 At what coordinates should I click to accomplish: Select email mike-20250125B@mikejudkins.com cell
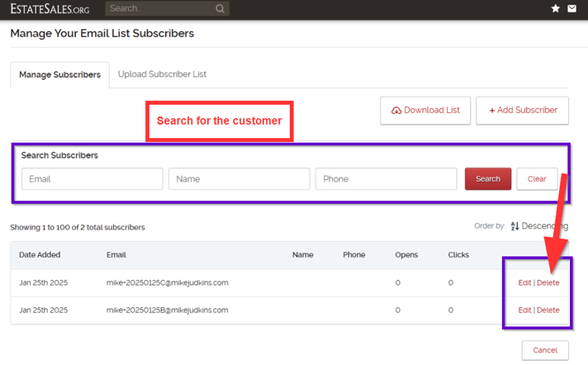[168, 310]
